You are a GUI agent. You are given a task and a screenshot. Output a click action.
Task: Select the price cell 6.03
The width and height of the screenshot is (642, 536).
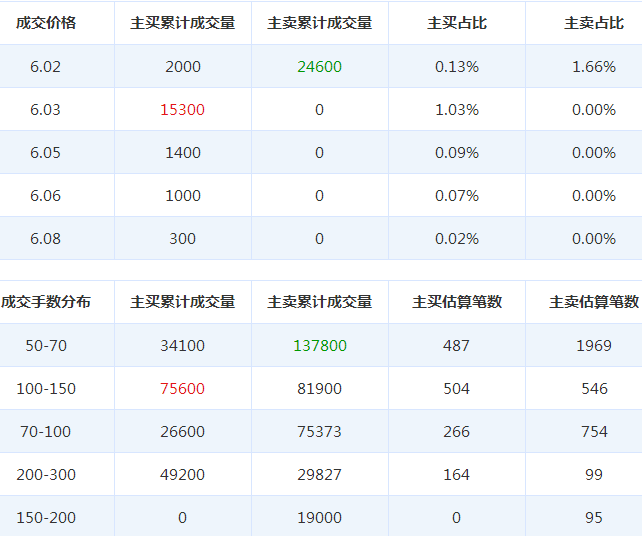45,110
